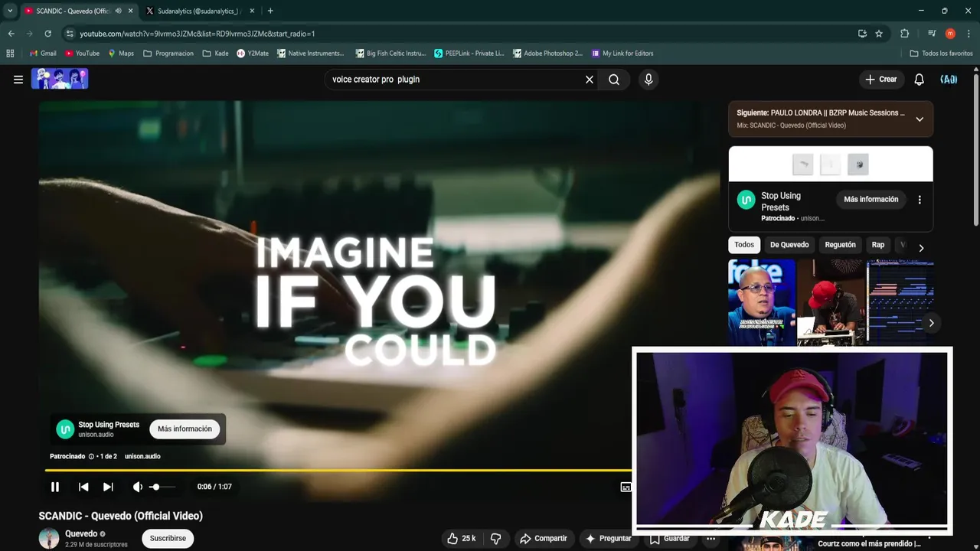This screenshot has width=980, height=551.
Task: Expand the Siguiente mix playlist chevron
Action: click(920, 119)
